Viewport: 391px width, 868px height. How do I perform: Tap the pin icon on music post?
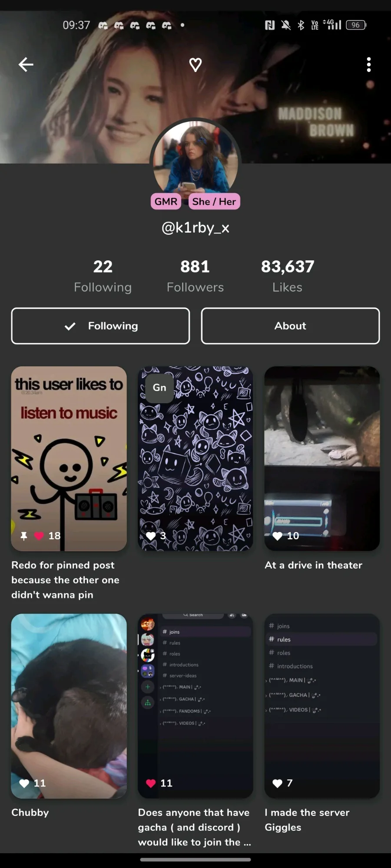click(x=24, y=536)
